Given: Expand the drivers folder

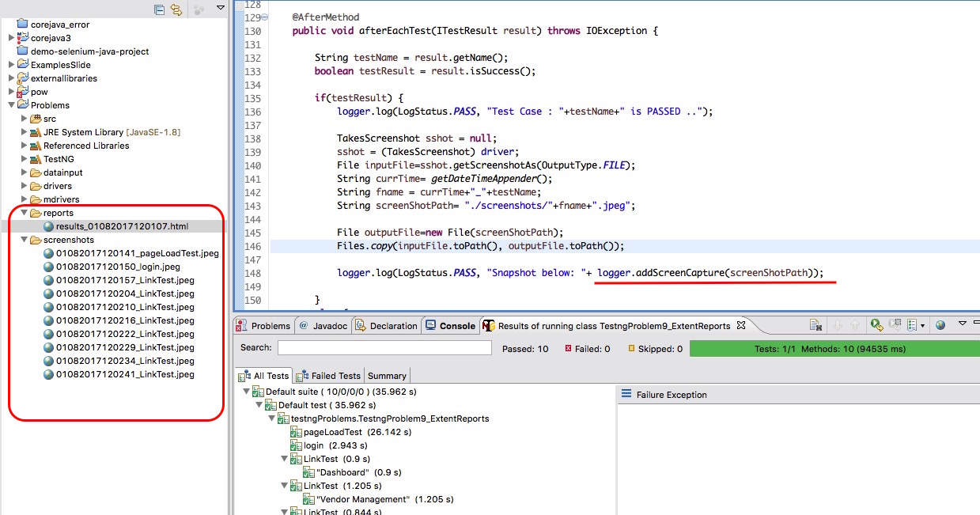Looking at the screenshot, I should point(24,186).
